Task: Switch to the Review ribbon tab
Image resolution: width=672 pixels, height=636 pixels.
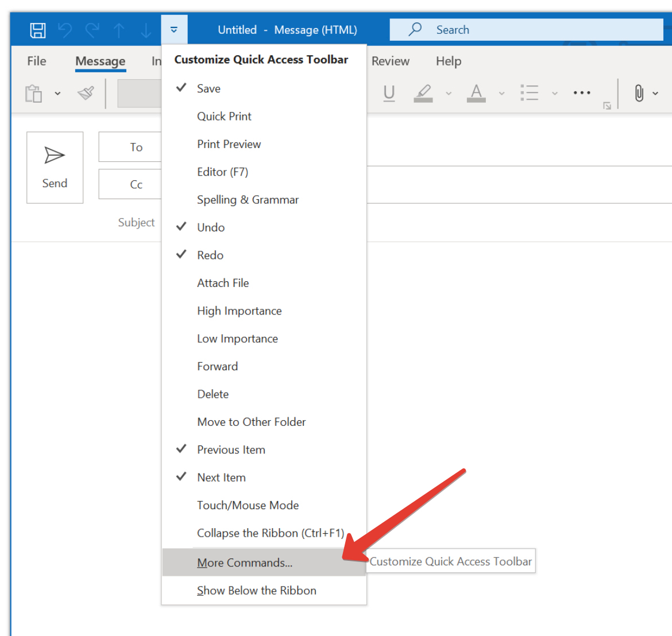Action: (x=391, y=61)
